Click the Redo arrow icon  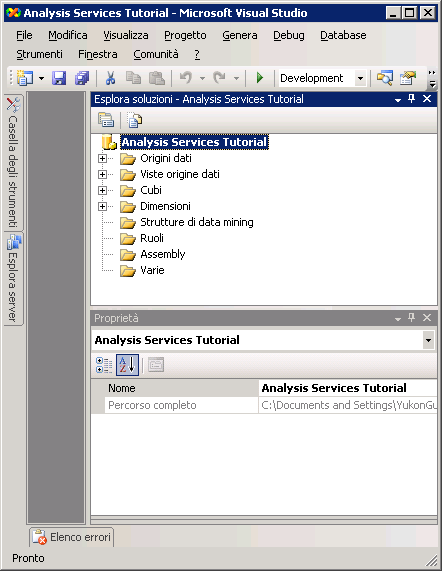pyautogui.click(x=220, y=78)
